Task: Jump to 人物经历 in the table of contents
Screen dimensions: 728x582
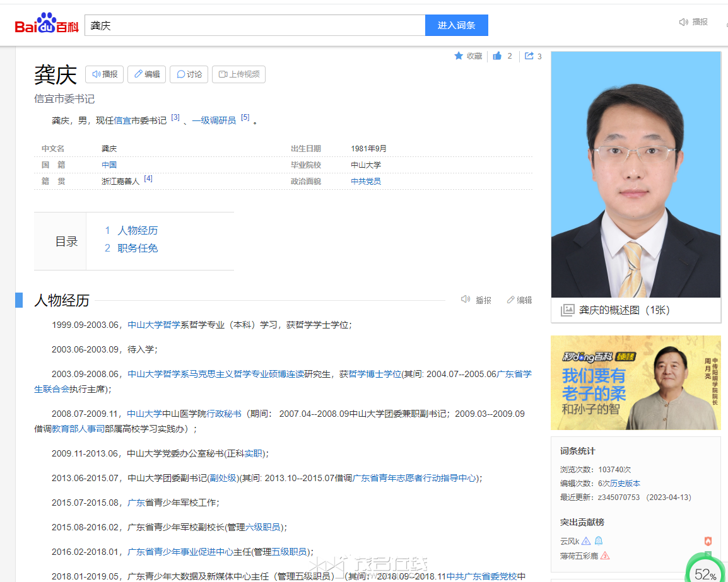Action: (x=138, y=231)
